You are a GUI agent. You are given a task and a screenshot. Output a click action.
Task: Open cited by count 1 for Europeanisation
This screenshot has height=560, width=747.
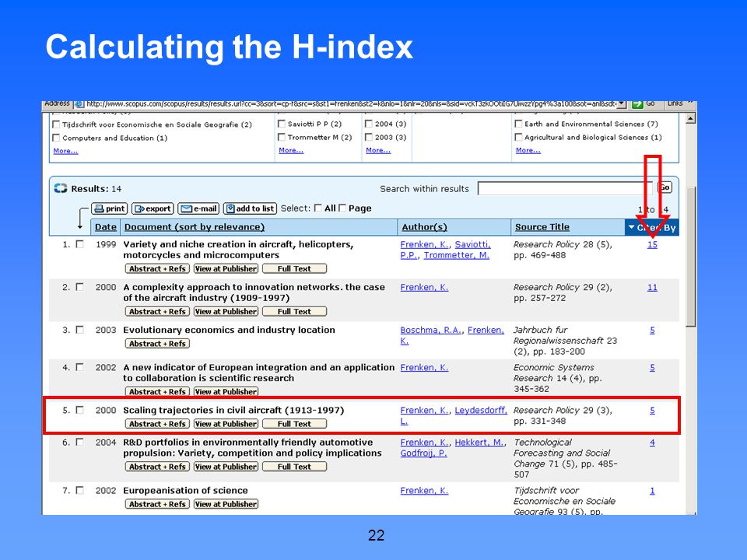[652, 491]
